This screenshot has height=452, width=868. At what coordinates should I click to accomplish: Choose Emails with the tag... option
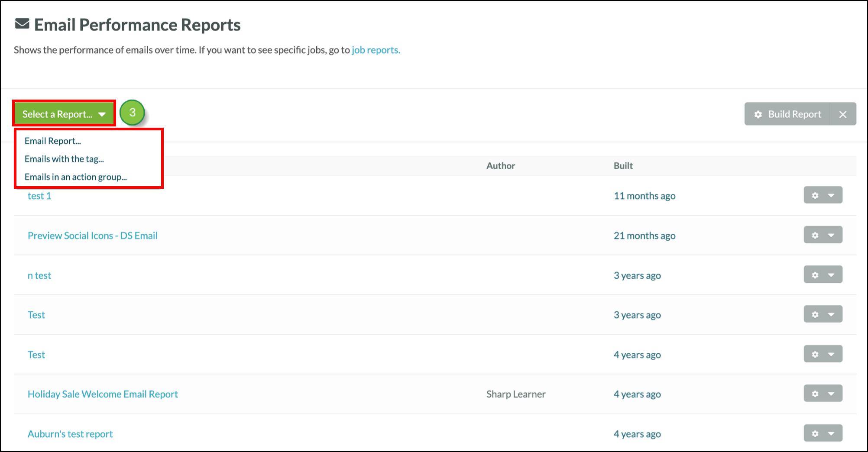pos(64,159)
